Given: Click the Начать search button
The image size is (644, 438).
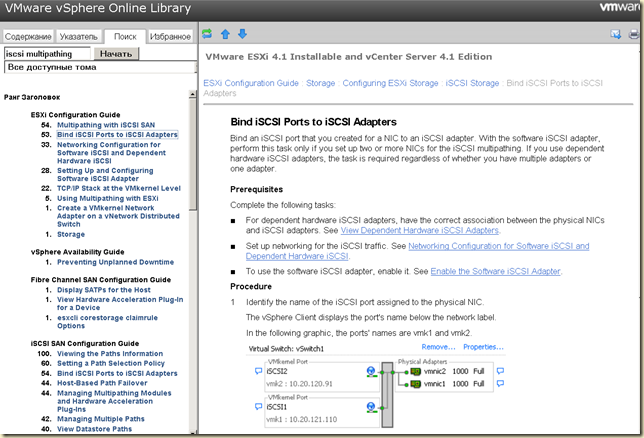Looking at the screenshot, I should pyautogui.click(x=116, y=54).
